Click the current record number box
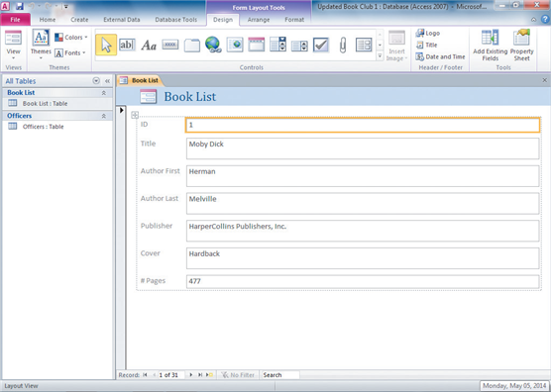Image resolution: width=551 pixels, height=392 pixels. [x=171, y=375]
